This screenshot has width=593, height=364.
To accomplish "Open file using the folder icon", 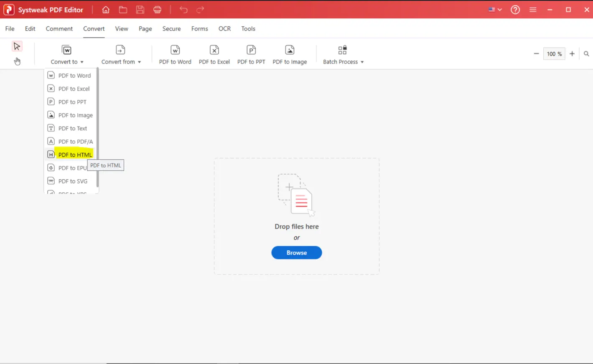I will [x=123, y=10].
